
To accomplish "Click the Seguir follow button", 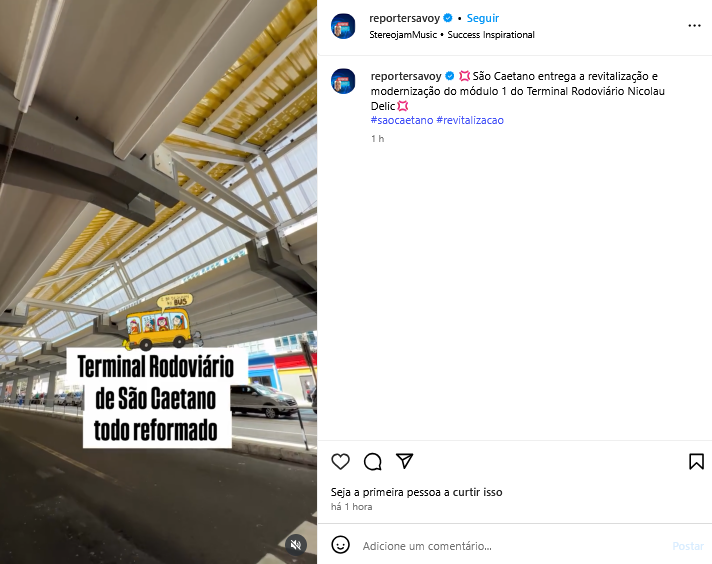I will pyautogui.click(x=483, y=18).
